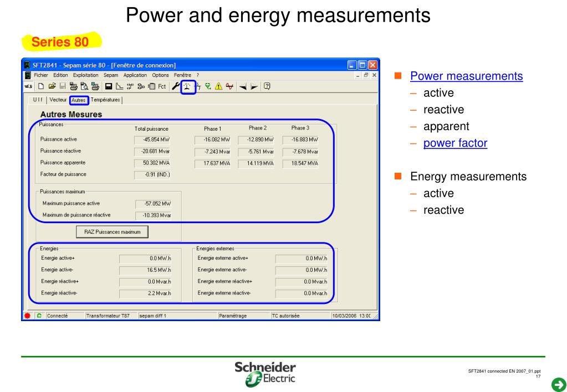
Task: Click the Energie active- value 16.5 MW.h
Action: pos(145,270)
